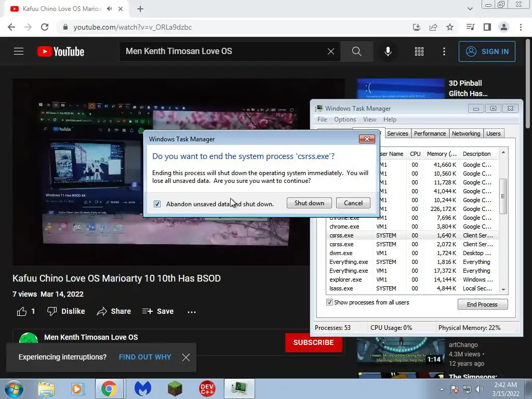Screen dimensions: 532x399
Task: Open the View menu in Task Manager
Action: 369,119
